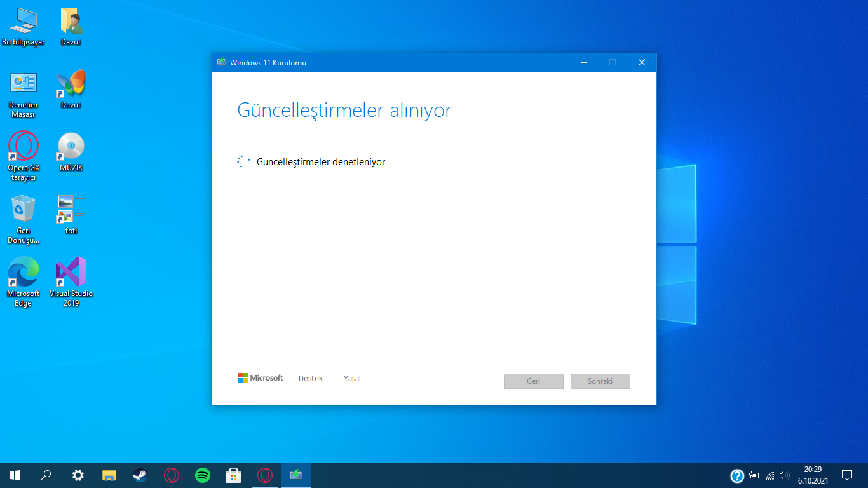Open the Wi-Fi network tray icon
This screenshot has width=868, height=488.
point(770,475)
